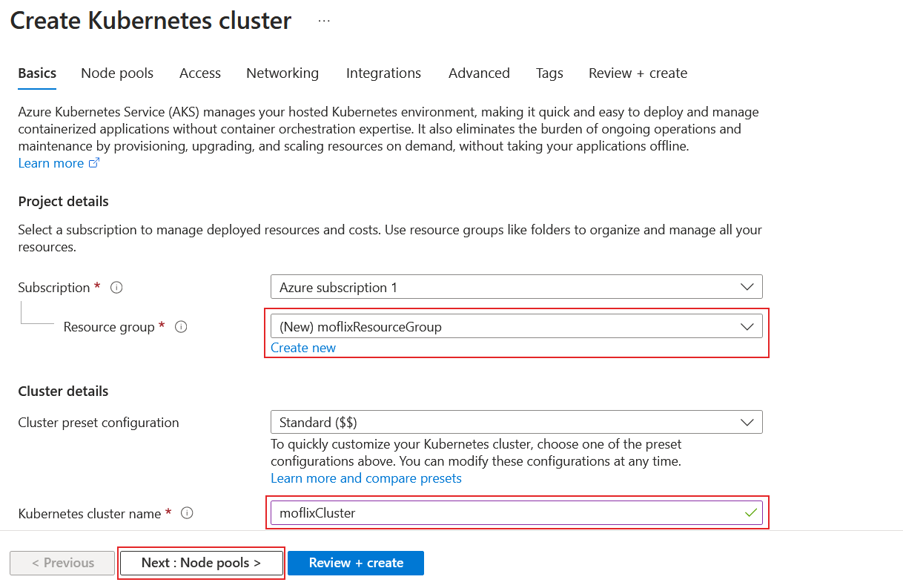
Task: Click the Create new link under Resource group
Action: (x=303, y=347)
